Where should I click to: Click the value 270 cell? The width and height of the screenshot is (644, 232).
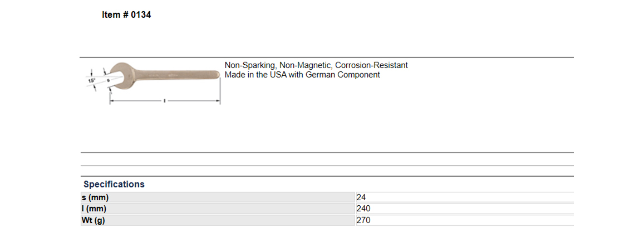465,220
